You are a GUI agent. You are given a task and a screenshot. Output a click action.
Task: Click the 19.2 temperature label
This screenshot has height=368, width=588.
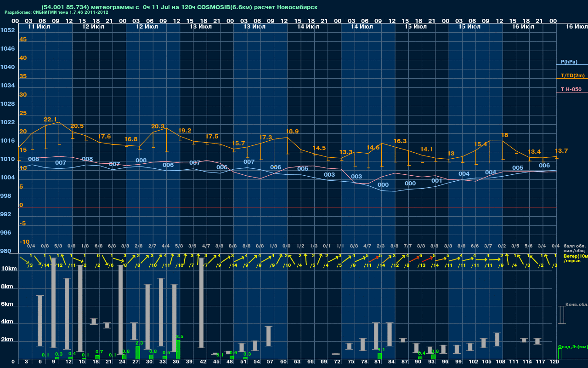[x=185, y=131]
